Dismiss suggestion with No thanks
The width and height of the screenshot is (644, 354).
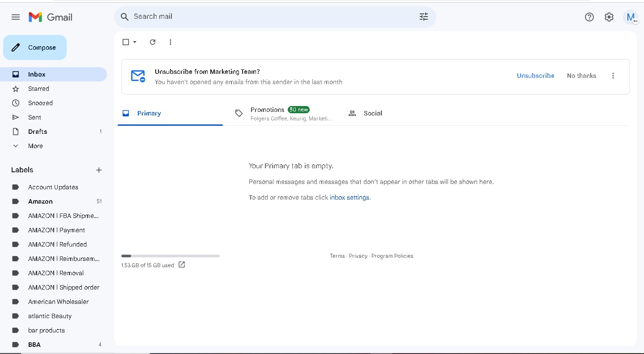[x=581, y=76]
